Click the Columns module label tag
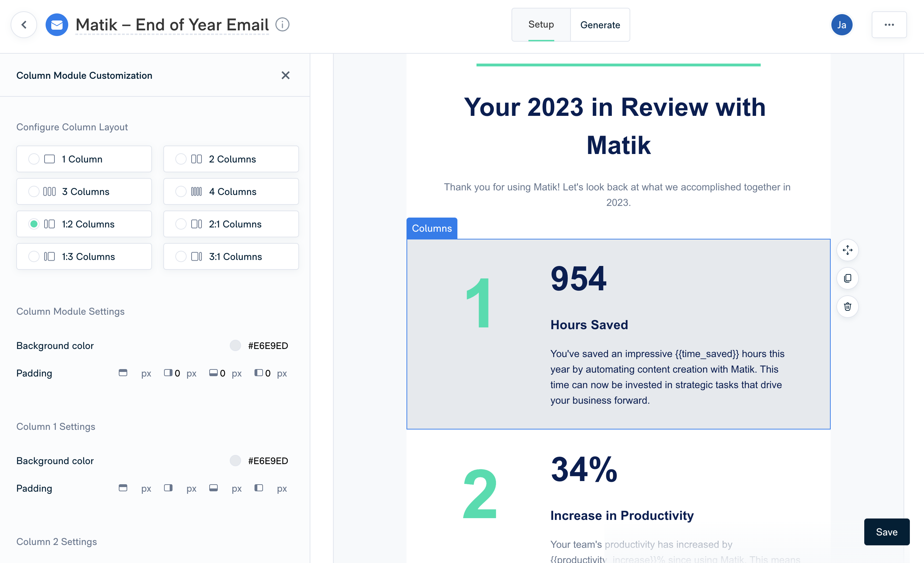The image size is (924, 563). tap(432, 228)
